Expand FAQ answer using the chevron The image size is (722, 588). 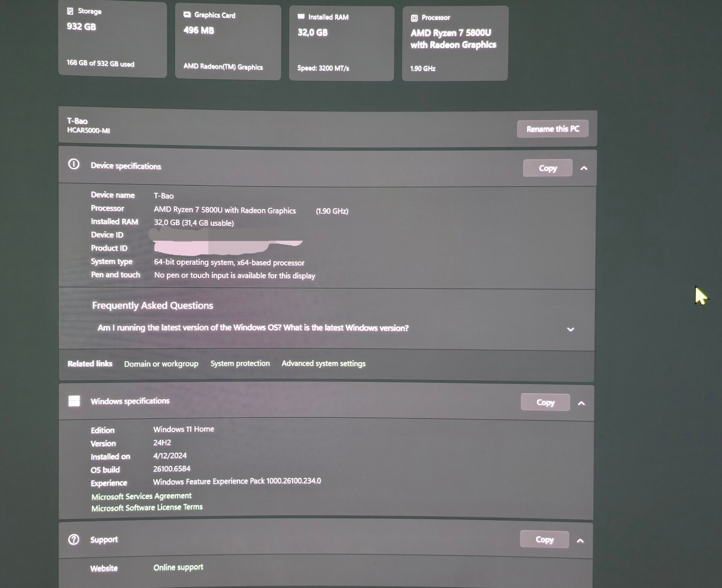point(570,329)
